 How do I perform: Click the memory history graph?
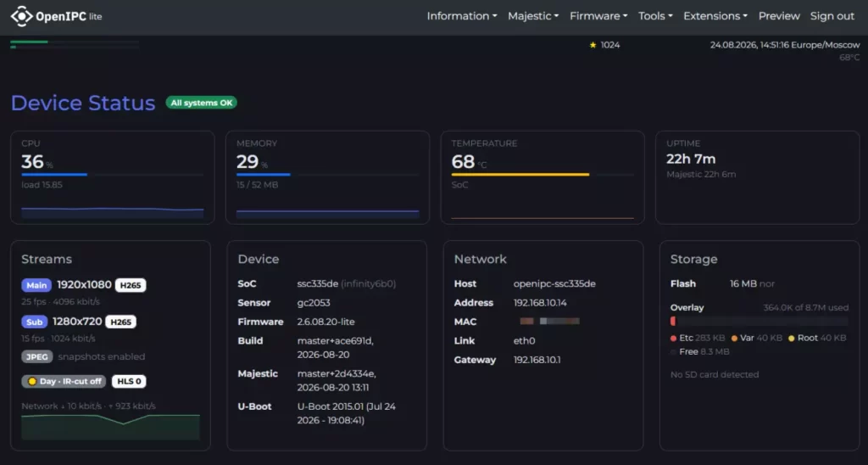(328, 215)
